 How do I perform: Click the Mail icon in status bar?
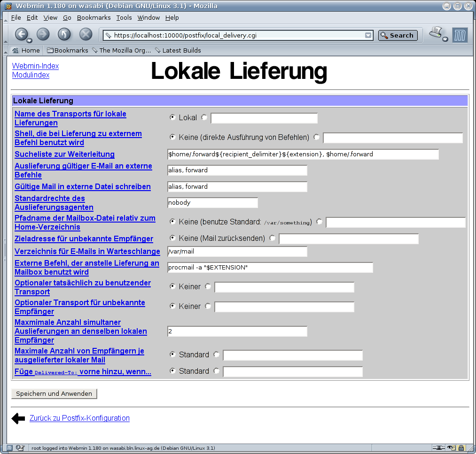pos(20,448)
